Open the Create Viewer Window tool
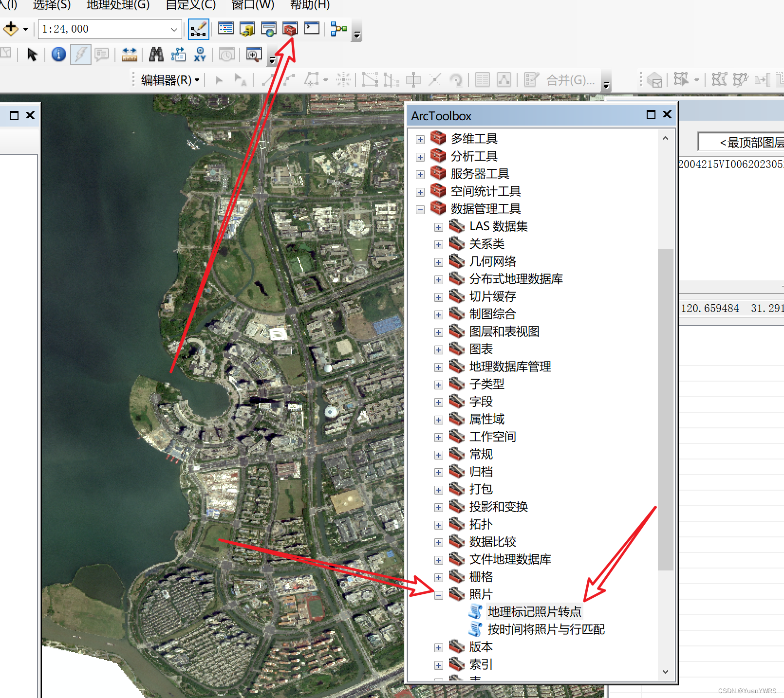The width and height of the screenshot is (784, 698). pyautogui.click(x=254, y=55)
